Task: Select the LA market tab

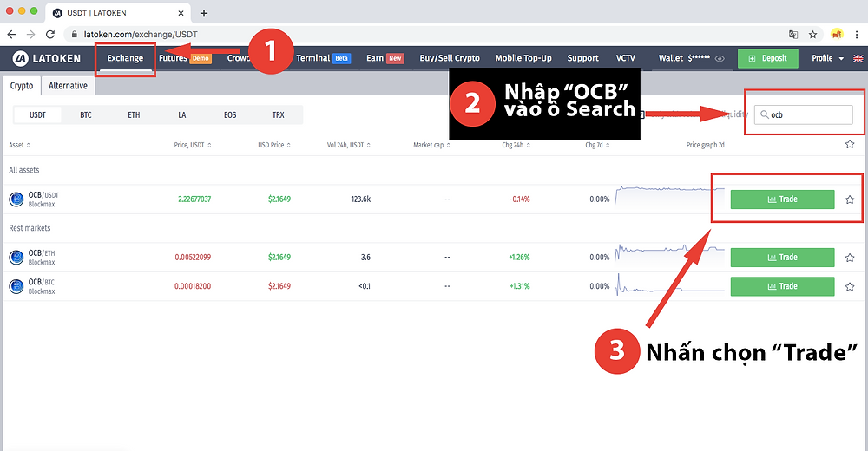Action: pyautogui.click(x=182, y=115)
